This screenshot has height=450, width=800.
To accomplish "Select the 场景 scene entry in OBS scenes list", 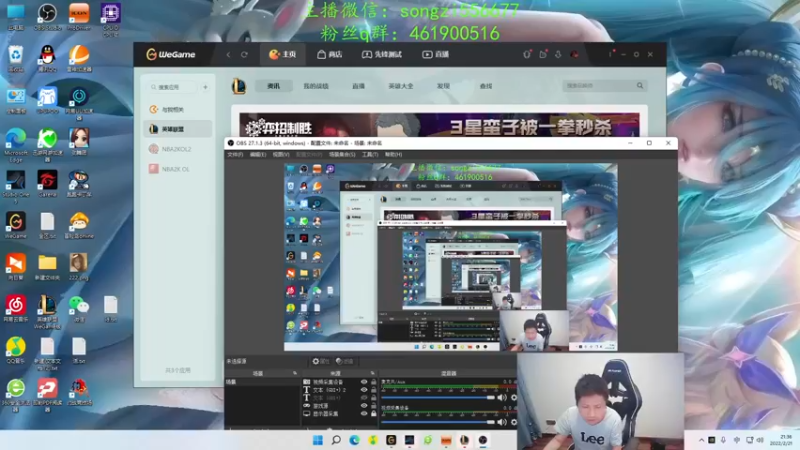I will click(262, 382).
